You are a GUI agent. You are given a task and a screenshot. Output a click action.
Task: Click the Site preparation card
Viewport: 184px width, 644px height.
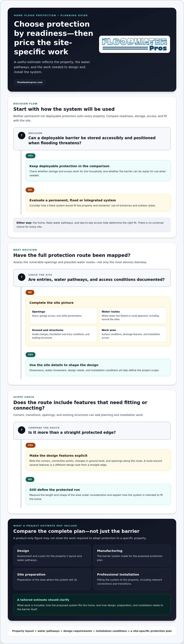click(52, 579)
